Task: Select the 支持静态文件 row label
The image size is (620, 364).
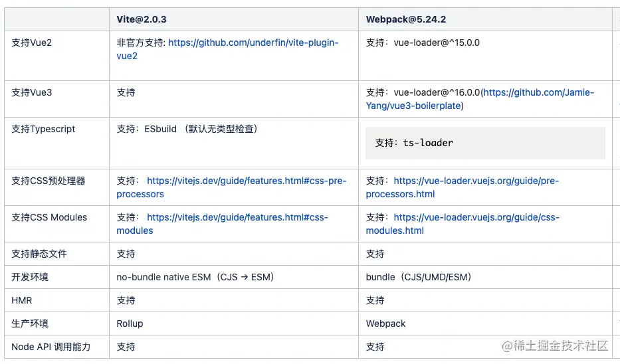Action: click(x=39, y=254)
